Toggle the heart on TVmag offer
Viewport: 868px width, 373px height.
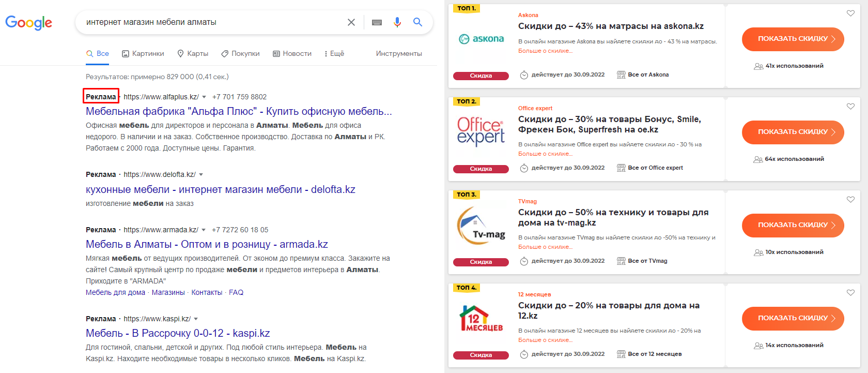[850, 200]
